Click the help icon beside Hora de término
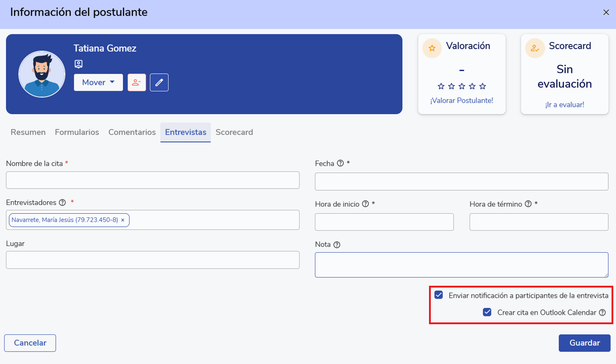The height and width of the screenshot is (364, 616). (528, 204)
